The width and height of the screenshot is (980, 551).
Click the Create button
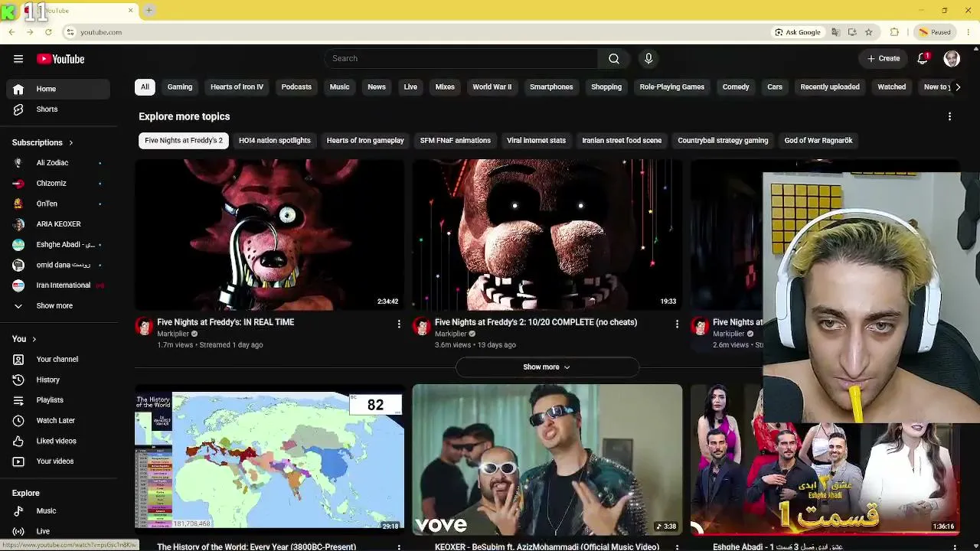(x=884, y=59)
